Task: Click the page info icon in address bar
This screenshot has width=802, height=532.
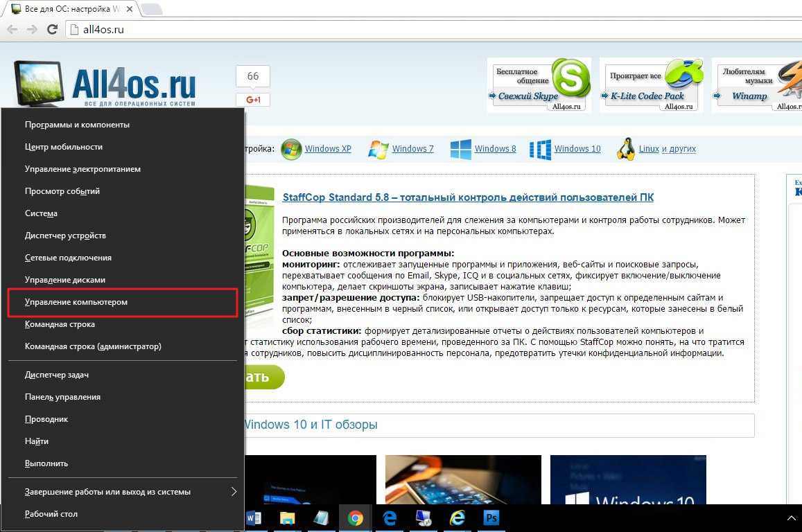Action: [x=75, y=30]
